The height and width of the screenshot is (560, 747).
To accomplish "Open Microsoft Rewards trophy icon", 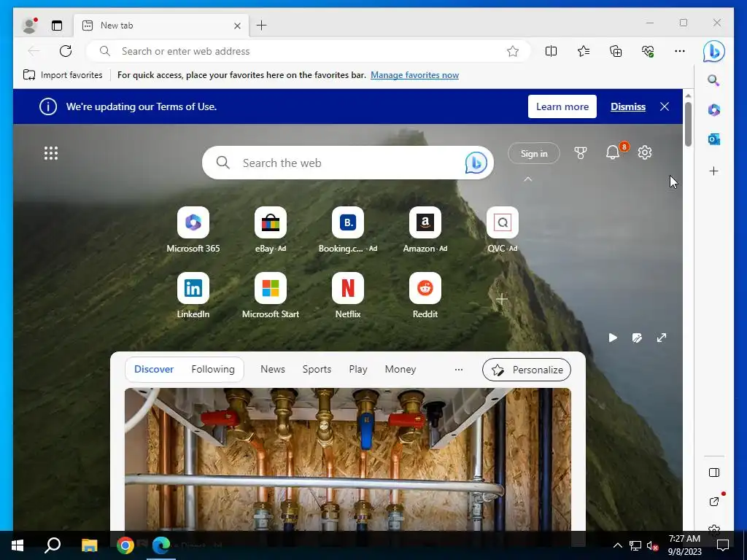I will [580, 153].
